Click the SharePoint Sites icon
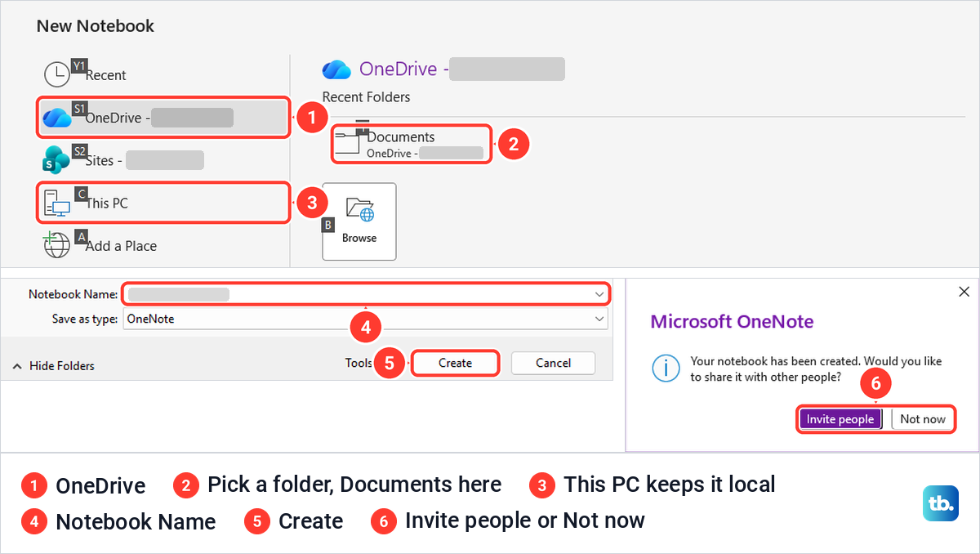The height and width of the screenshot is (554, 980). point(56,160)
